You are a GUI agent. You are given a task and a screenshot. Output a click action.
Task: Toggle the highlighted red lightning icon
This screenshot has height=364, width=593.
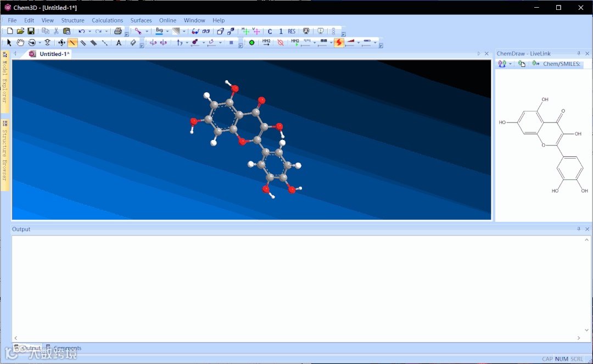click(339, 43)
